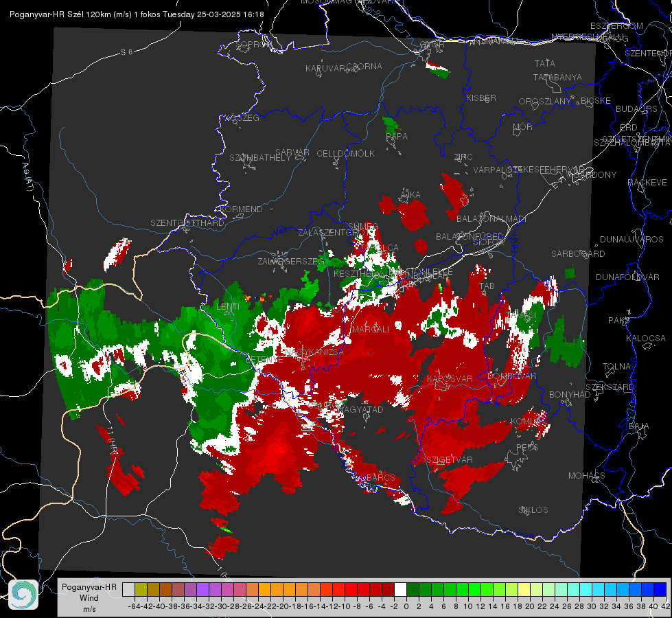Pick the dark red swatch between -4 and -2
This screenshot has width=672, height=618.
pos(389,589)
